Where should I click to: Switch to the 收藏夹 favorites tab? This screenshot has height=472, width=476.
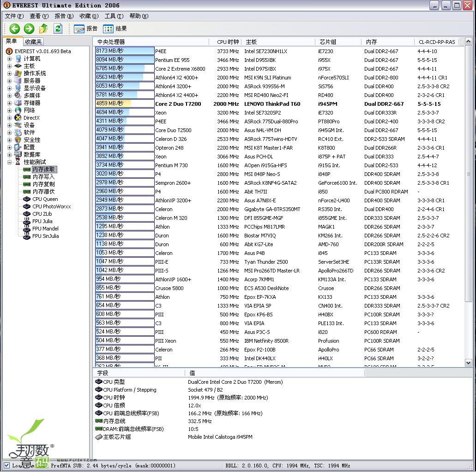pyautogui.click(x=33, y=42)
